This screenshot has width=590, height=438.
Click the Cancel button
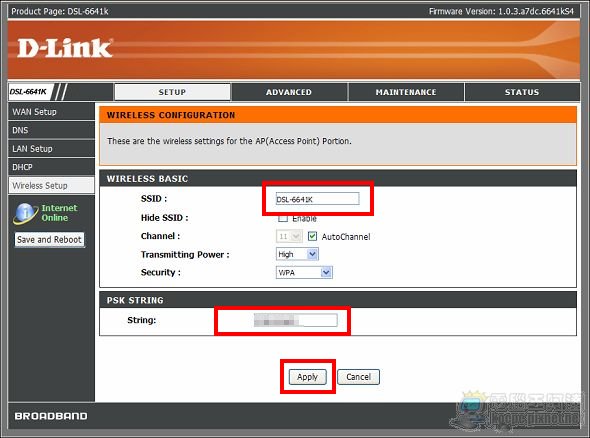coord(358,377)
